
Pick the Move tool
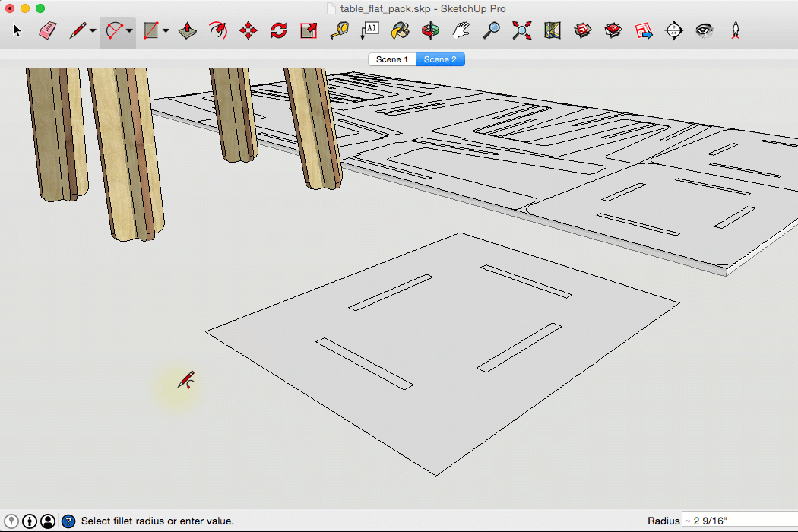pyautogui.click(x=248, y=31)
